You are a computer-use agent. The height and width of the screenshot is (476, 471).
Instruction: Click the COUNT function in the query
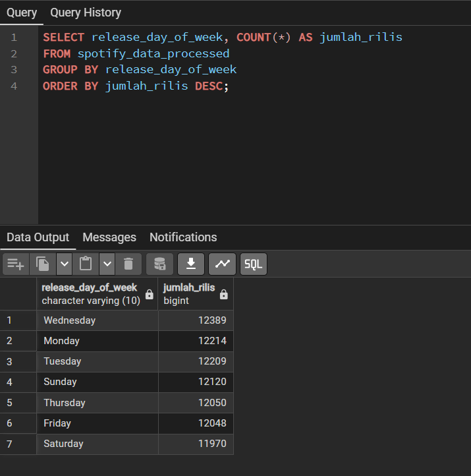coord(254,38)
